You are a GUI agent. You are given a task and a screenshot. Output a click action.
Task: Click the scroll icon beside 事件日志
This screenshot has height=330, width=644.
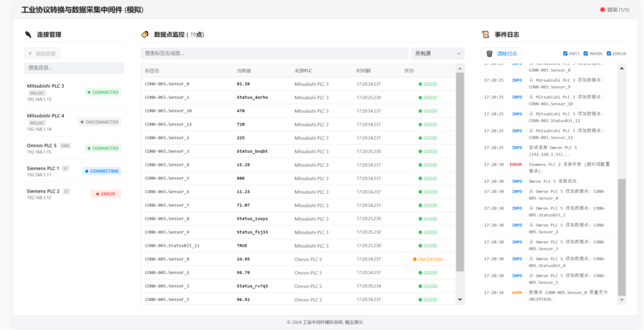(486, 34)
